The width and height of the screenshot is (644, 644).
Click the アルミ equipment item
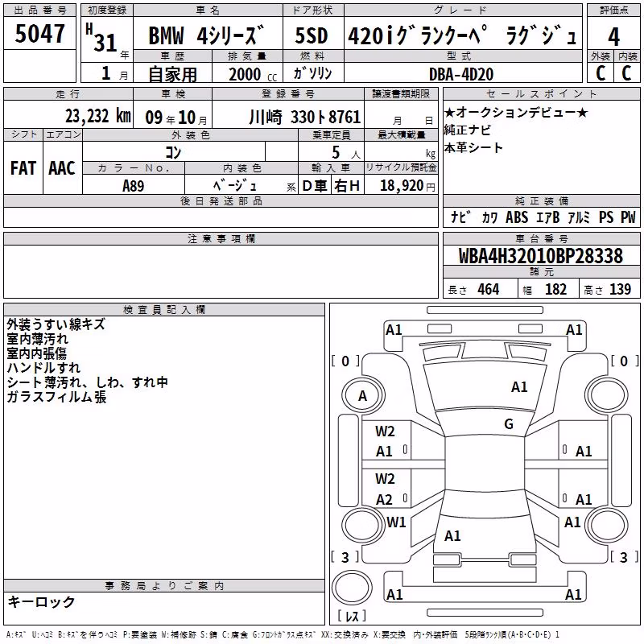point(579,217)
